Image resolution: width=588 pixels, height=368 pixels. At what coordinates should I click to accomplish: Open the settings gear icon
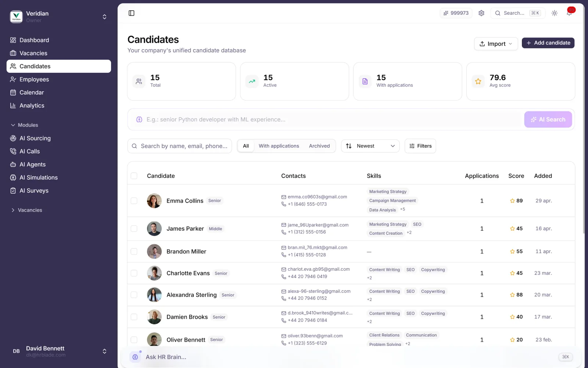[x=481, y=13]
